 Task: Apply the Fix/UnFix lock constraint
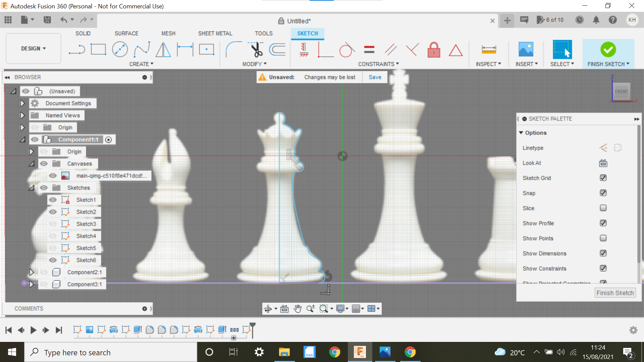click(434, 50)
